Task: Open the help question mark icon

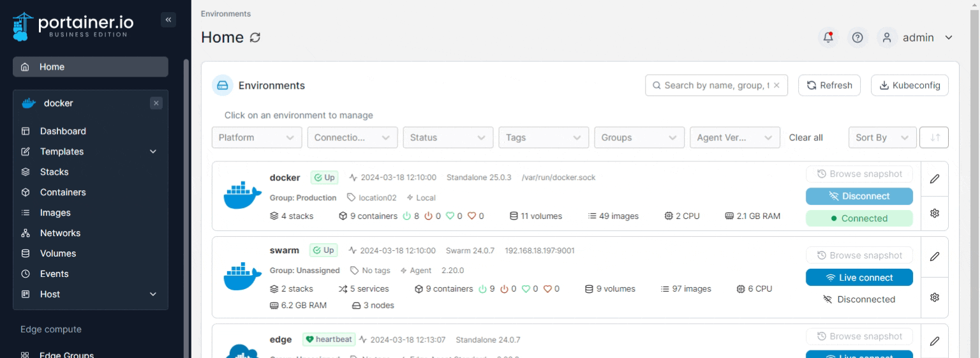Action: (857, 38)
